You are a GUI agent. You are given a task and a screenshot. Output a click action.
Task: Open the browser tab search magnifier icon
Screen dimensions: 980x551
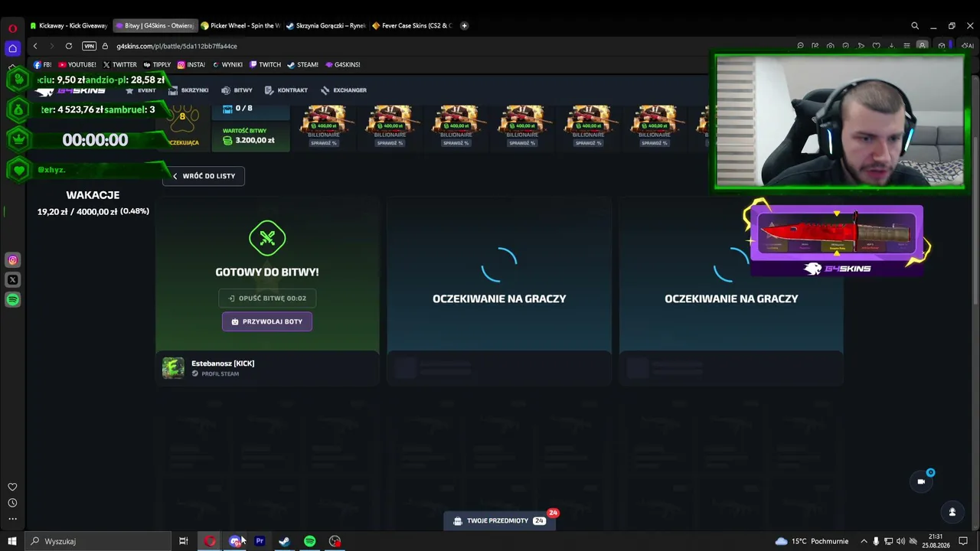pos(915,25)
